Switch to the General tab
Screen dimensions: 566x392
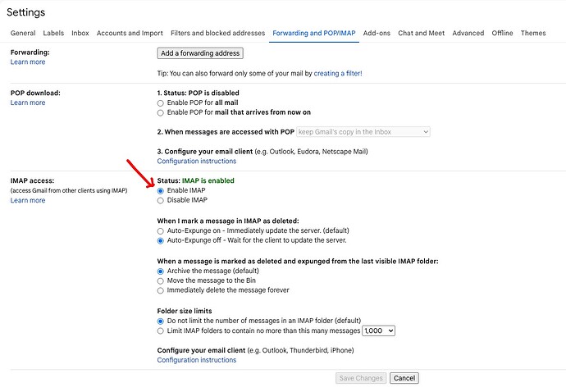[23, 34]
